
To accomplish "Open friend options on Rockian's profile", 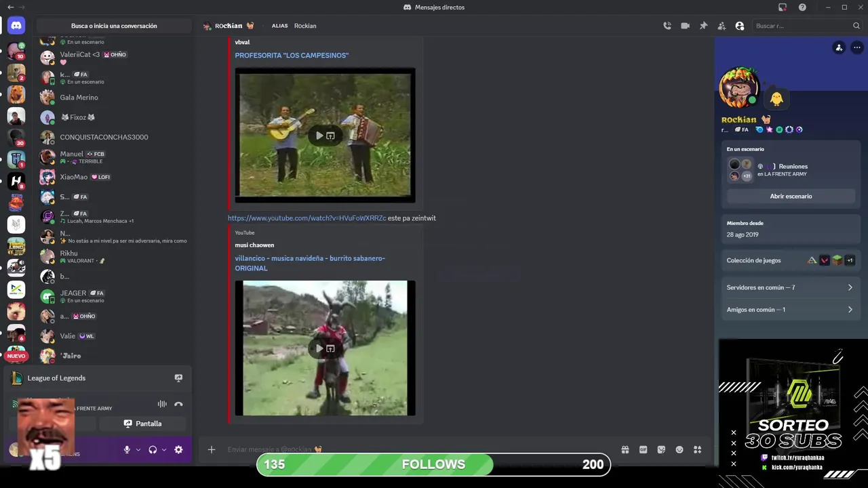I will 839,47.
